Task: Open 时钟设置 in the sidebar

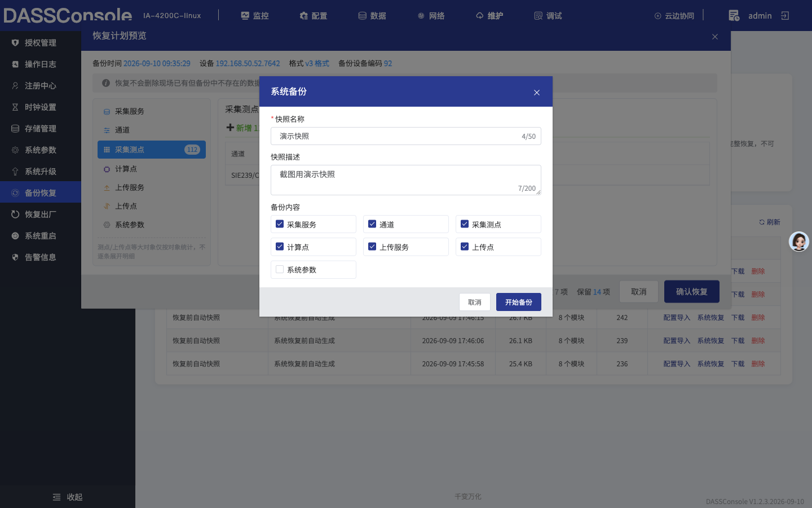Action: tap(41, 107)
